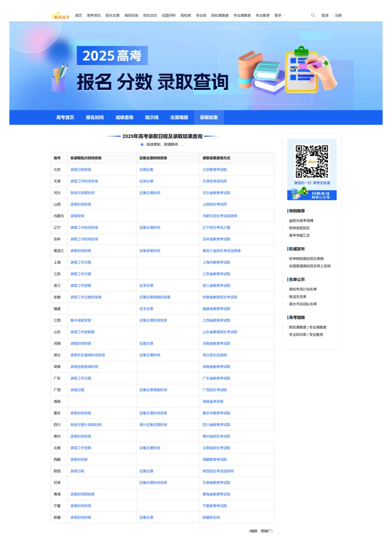Open 高考资讯 in top navigation

click(x=94, y=16)
